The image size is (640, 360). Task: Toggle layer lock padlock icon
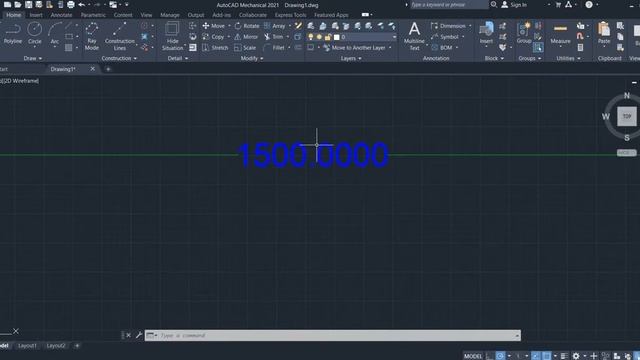[x=327, y=37]
